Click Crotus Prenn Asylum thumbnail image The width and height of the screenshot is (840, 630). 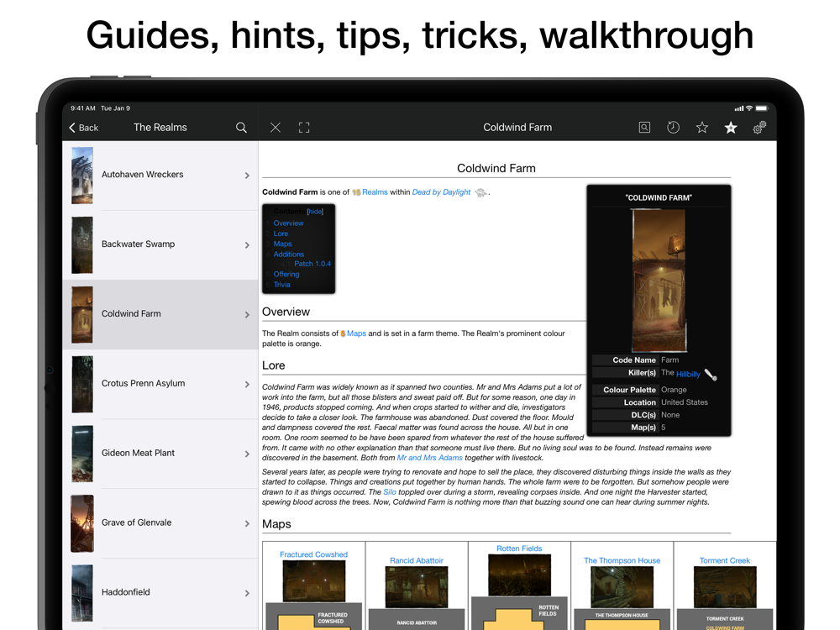click(82, 384)
